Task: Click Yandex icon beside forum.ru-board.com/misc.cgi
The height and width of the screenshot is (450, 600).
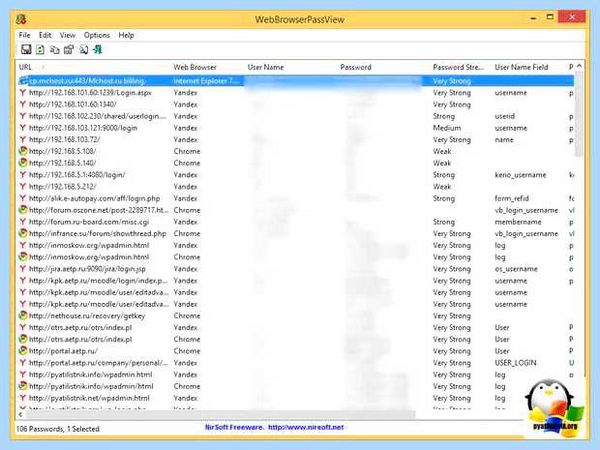Action: (x=23, y=222)
